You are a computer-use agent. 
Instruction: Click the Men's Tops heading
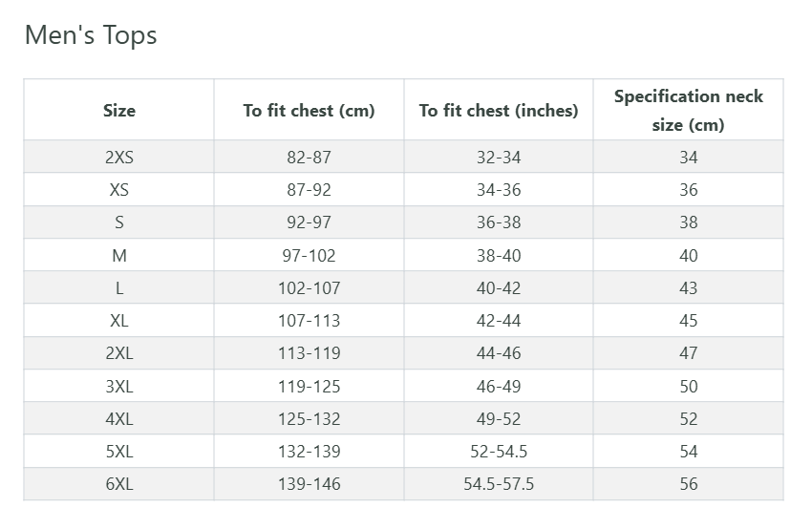pos(91,35)
